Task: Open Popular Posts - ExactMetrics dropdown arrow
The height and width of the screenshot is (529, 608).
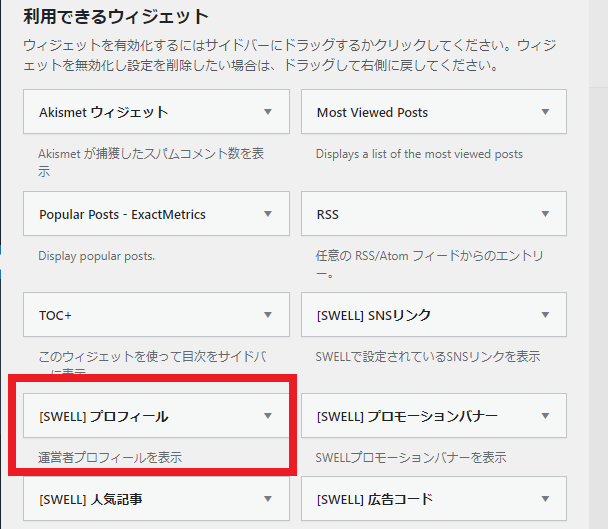Action: pyautogui.click(x=267, y=214)
